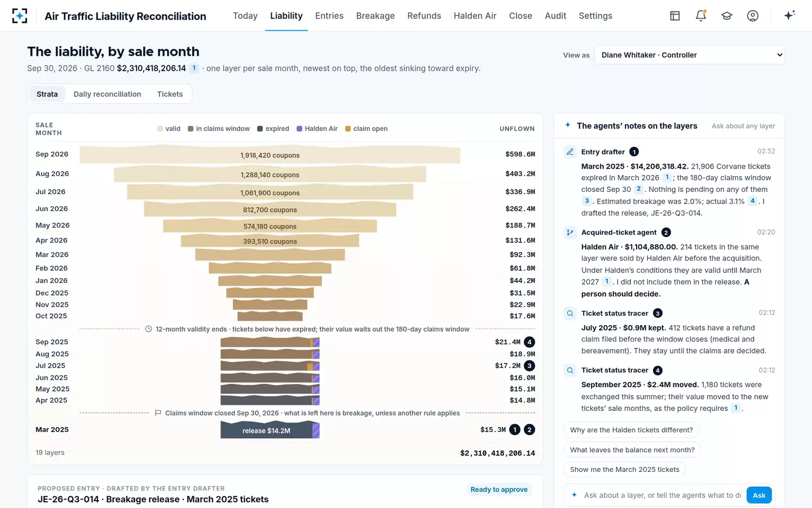The width and height of the screenshot is (812, 508).
Task: Click the Acquired-ticket agent branch icon
Action: point(570,233)
